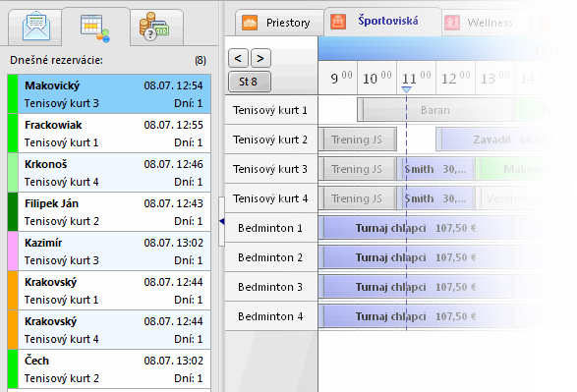Viewport: 577px width, 392px height.
Task: Click Tenisový kurt 1 row header
Action: [x=271, y=110]
